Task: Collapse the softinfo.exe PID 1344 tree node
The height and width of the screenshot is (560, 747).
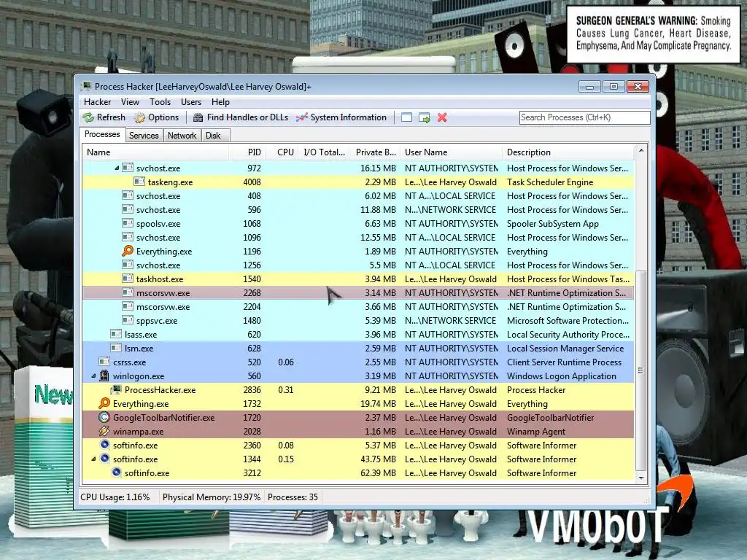Action: 94,459
